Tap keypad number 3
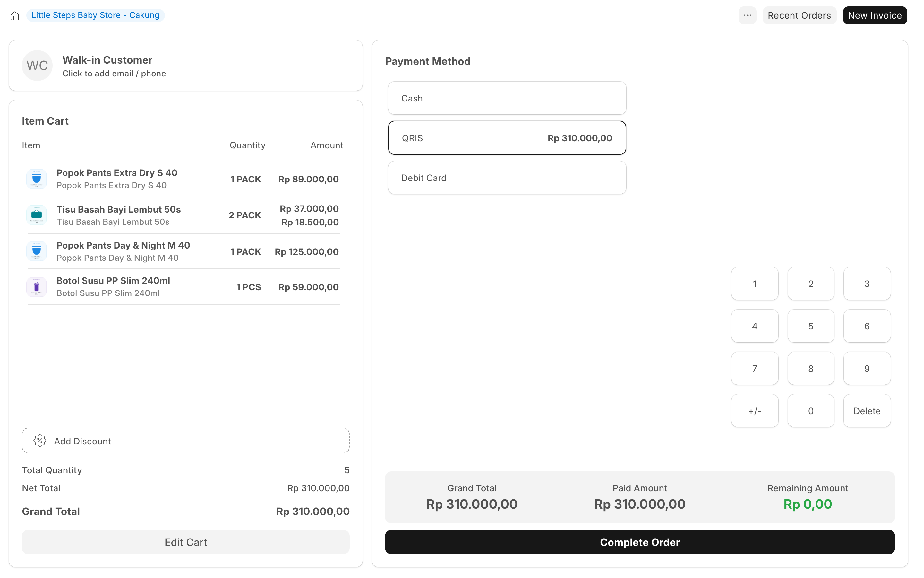This screenshot has height=578, width=924. pyautogui.click(x=867, y=284)
